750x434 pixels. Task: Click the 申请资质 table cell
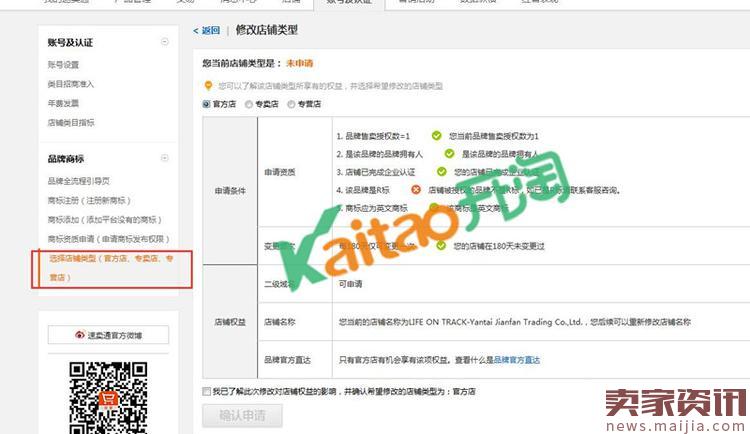[x=295, y=172]
